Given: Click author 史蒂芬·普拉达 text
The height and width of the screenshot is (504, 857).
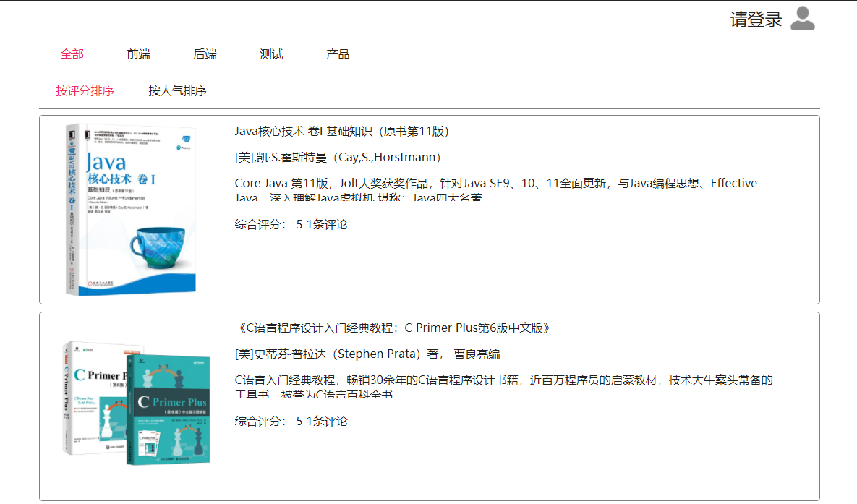Looking at the screenshot, I should 367,354.
